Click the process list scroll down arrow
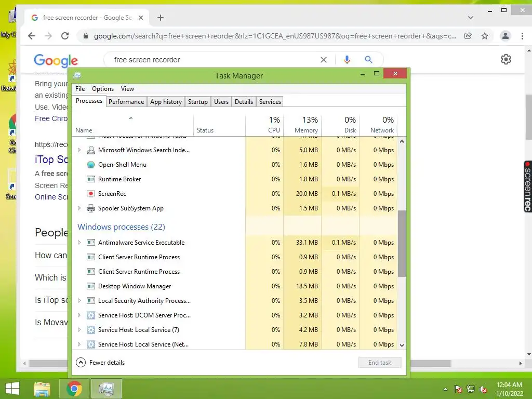Image resolution: width=532 pixels, height=399 pixels. coord(402,345)
